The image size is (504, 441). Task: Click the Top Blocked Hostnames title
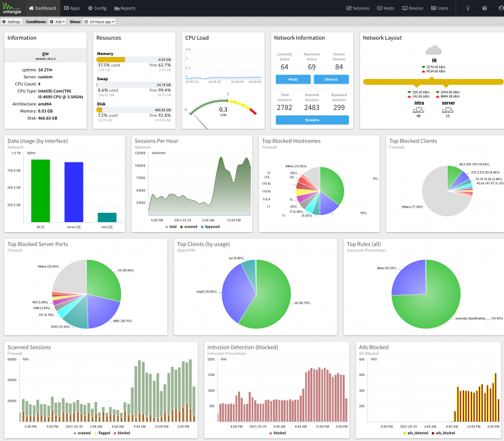pos(291,141)
